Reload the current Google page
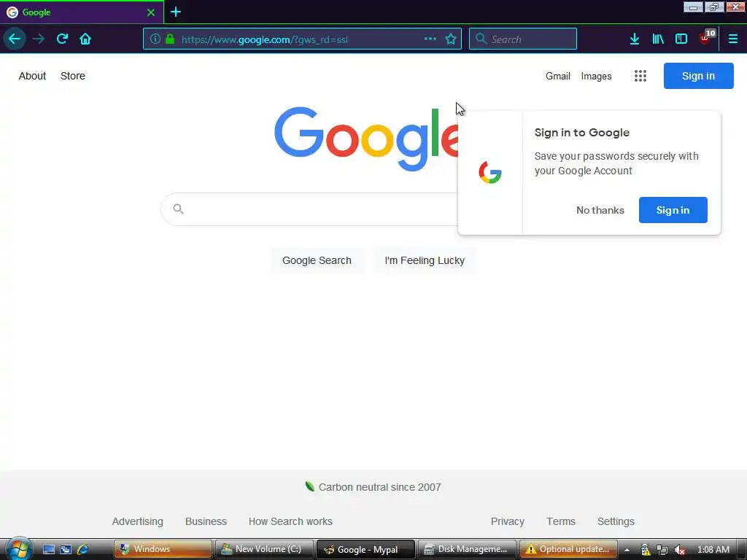 point(62,39)
